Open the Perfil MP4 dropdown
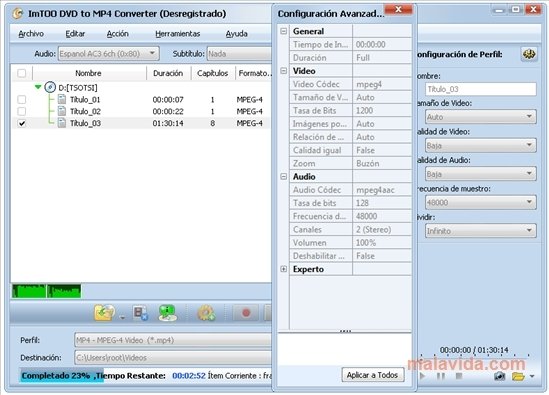This screenshot has width=549, height=395. click(x=173, y=340)
